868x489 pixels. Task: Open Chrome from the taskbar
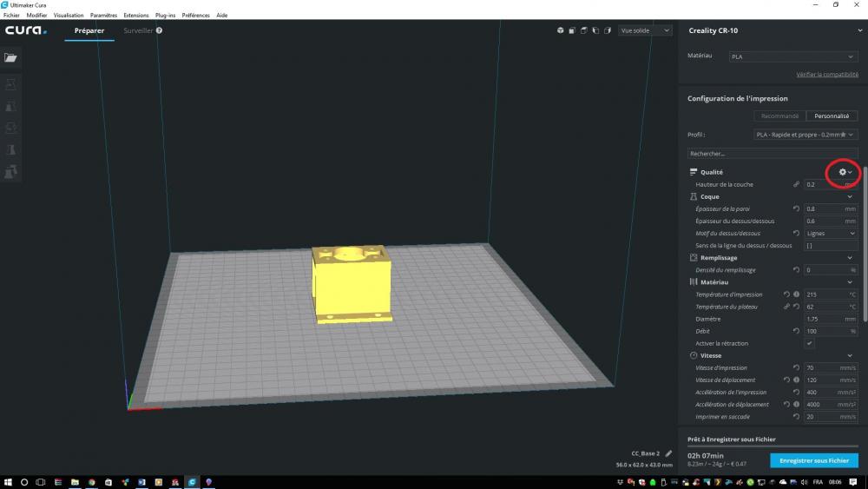[x=91, y=482]
